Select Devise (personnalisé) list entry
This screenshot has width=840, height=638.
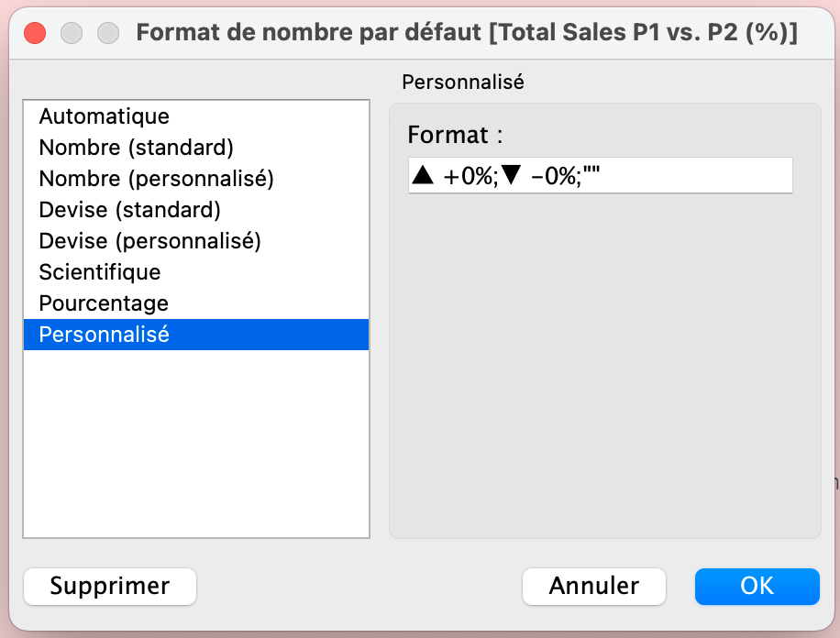(149, 241)
